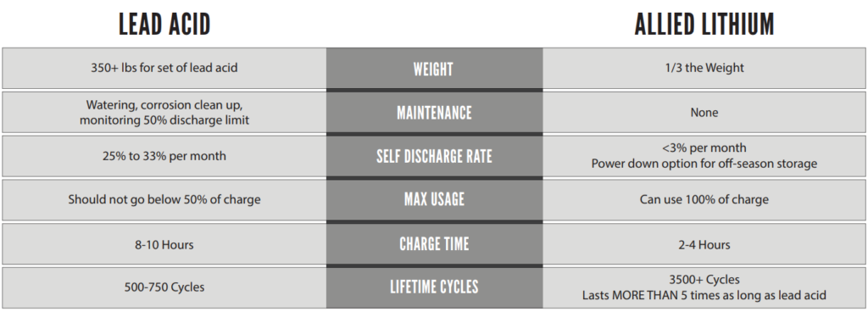Click 'Should not go below 50%' cell

(164, 200)
